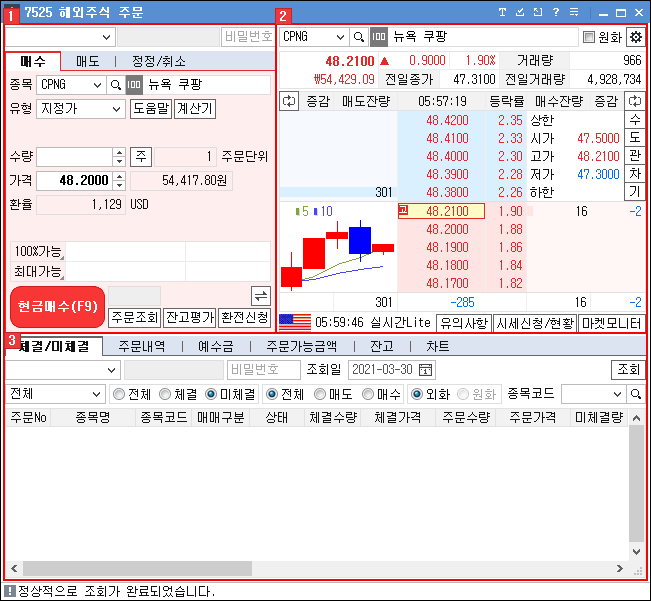Open the 계산기 button
Viewport: 651px width, 601px height.
pos(195,109)
